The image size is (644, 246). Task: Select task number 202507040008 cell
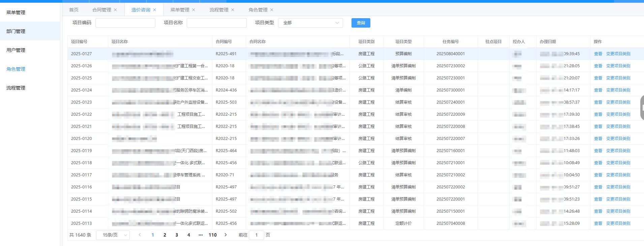pyautogui.click(x=451, y=223)
